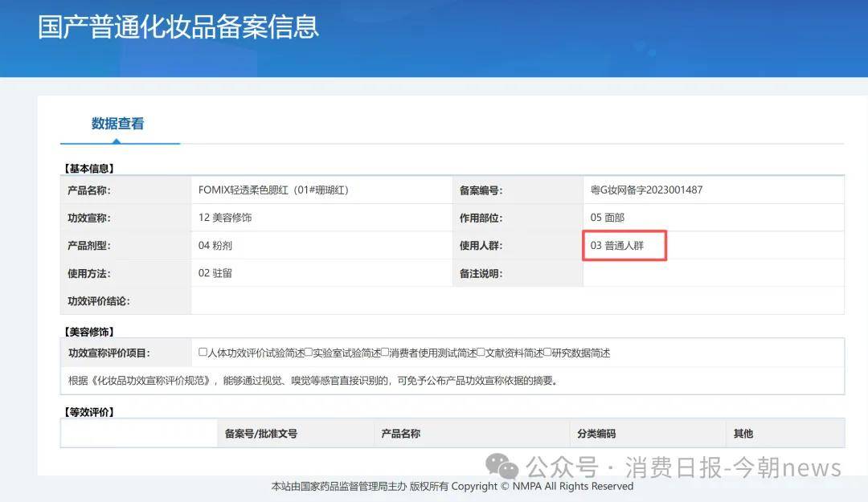Click the red-boxed 03 普通人群 value
Viewport: 868px width, 502px height.
click(x=617, y=246)
